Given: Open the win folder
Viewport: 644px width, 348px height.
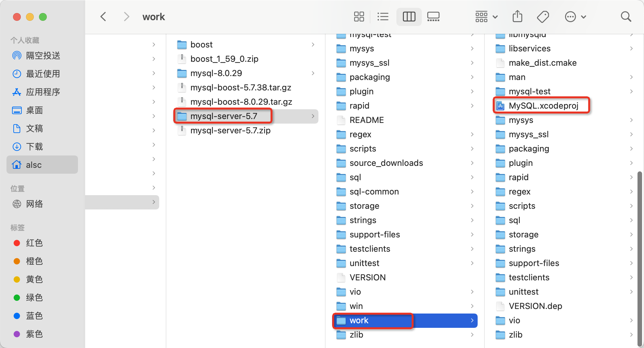Looking at the screenshot, I should tap(405, 306).
